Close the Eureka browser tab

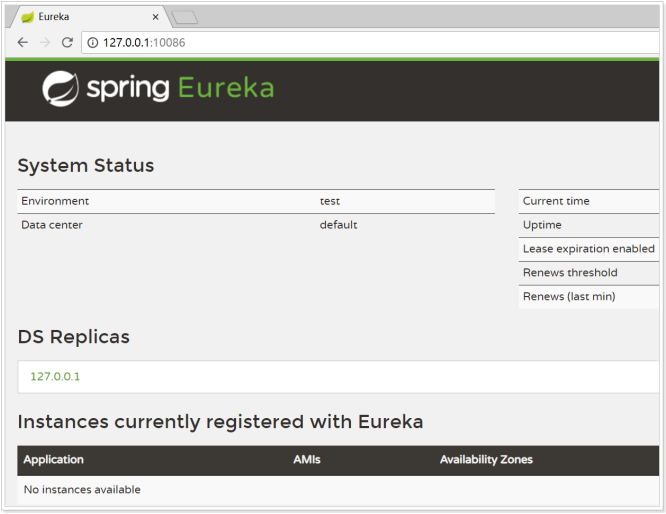click(155, 17)
